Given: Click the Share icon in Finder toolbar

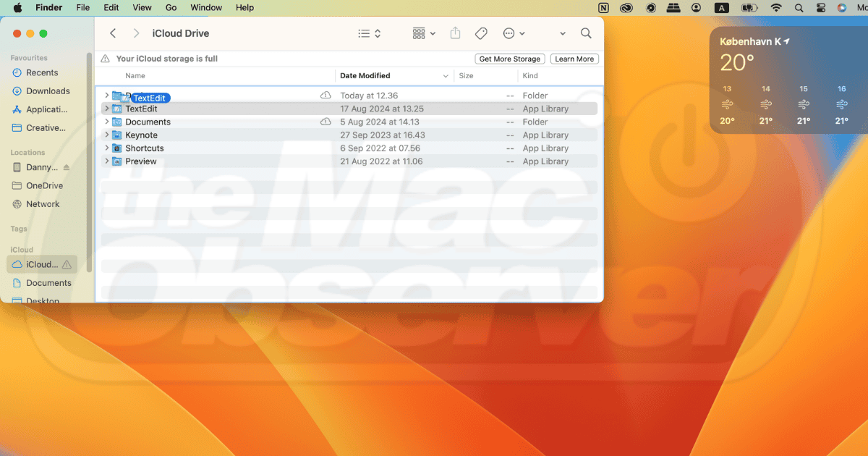Looking at the screenshot, I should click(455, 33).
